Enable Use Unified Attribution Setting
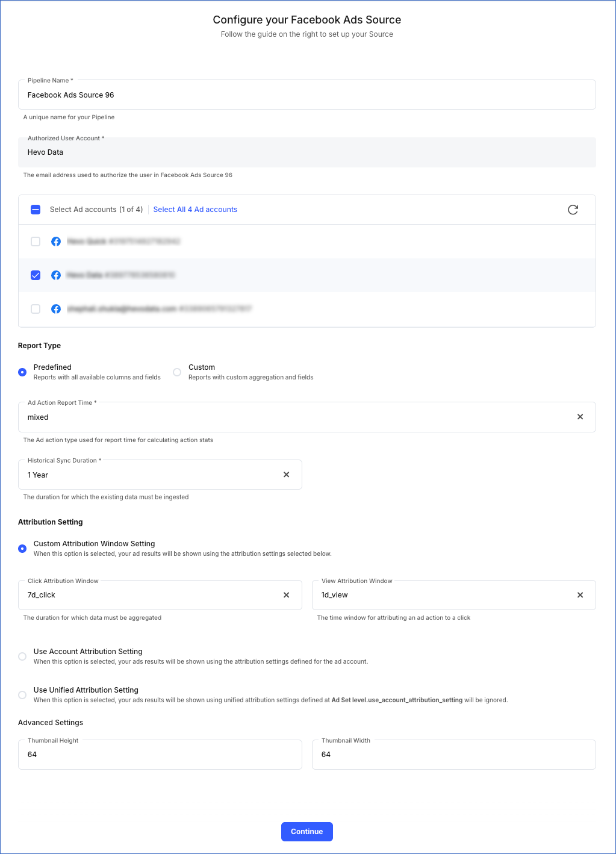The image size is (616, 854). (x=22, y=695)
